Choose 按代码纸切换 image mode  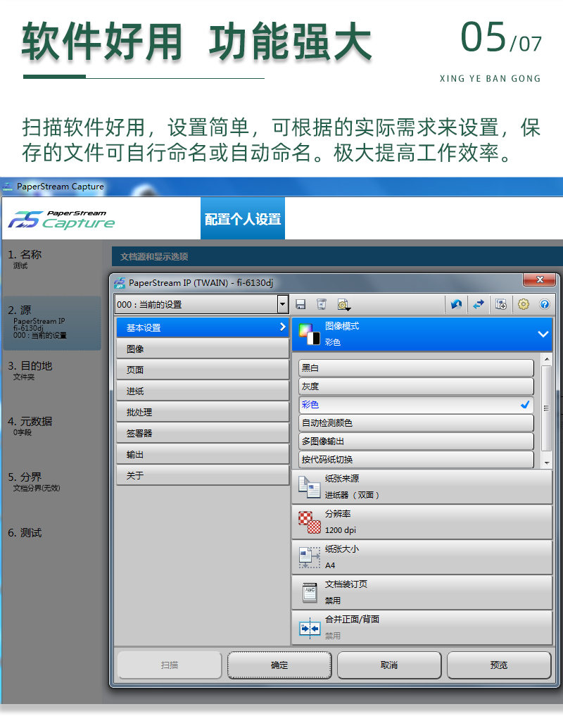417,459
